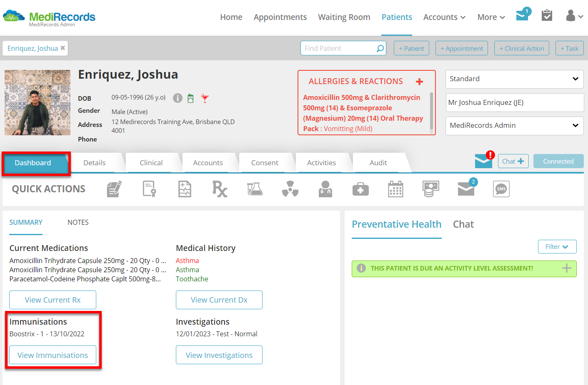Switch to the Consent tab
Screen dimensions: 588x385
(x=265, y=163)
